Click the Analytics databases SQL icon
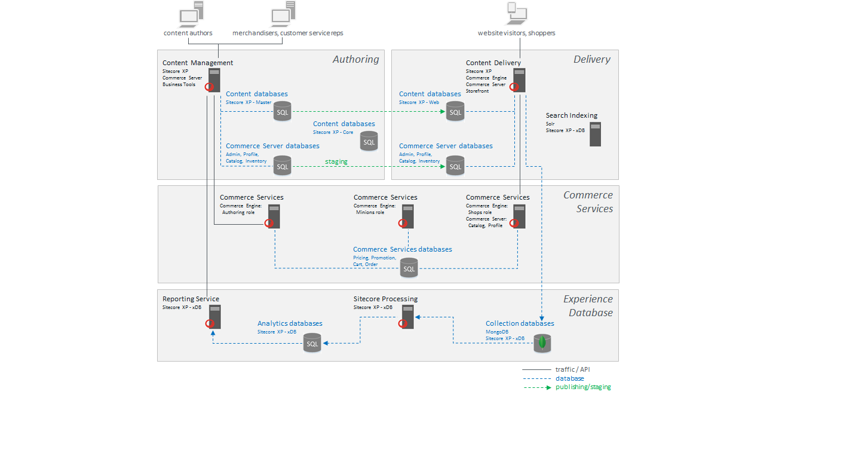 312,343
